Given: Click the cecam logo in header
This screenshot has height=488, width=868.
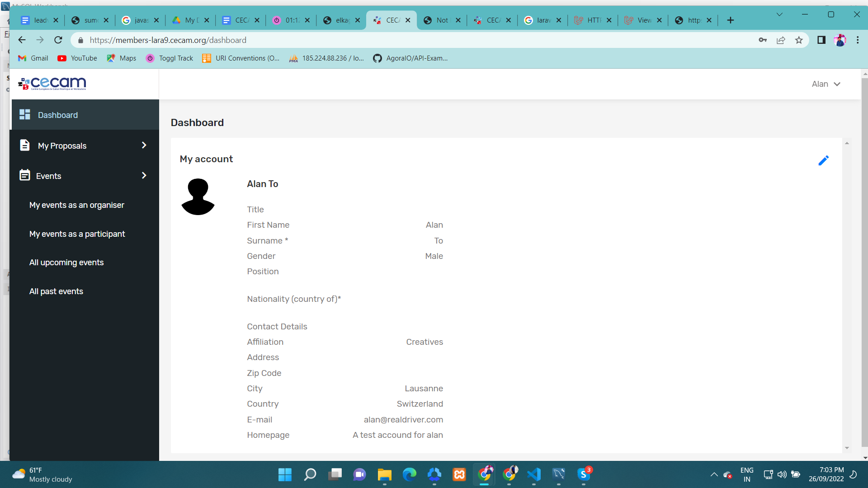Looking at the screenshot, I should 52,84.
